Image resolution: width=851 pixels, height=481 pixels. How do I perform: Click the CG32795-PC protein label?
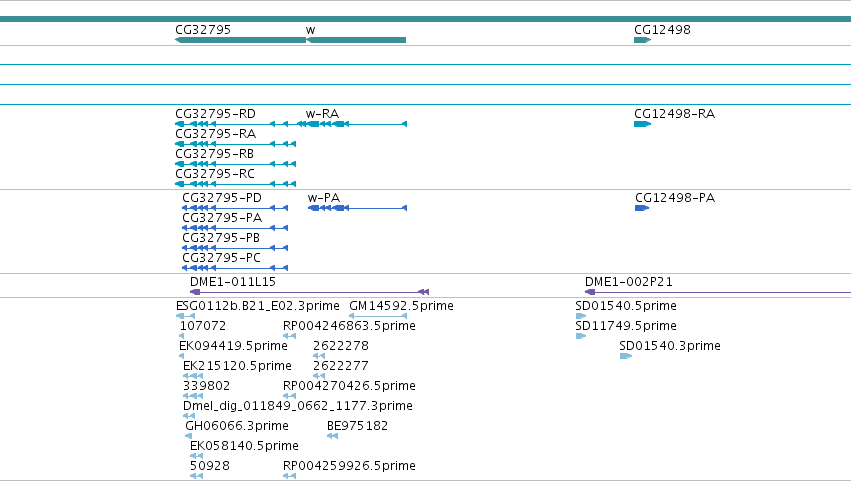coord(221,258)
